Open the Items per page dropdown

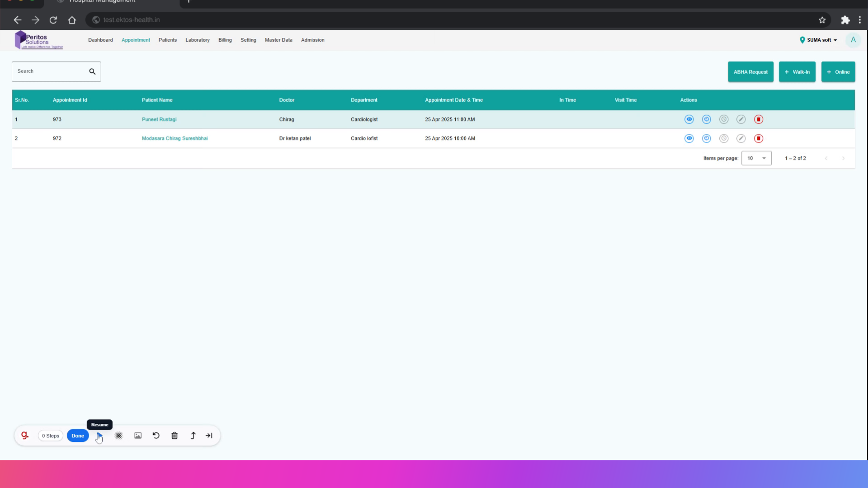pyautogui.click(x=756, y=158)
